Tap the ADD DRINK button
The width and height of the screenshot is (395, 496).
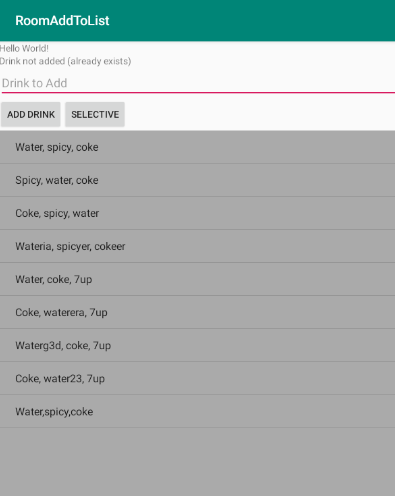click(x=31, y=114)
